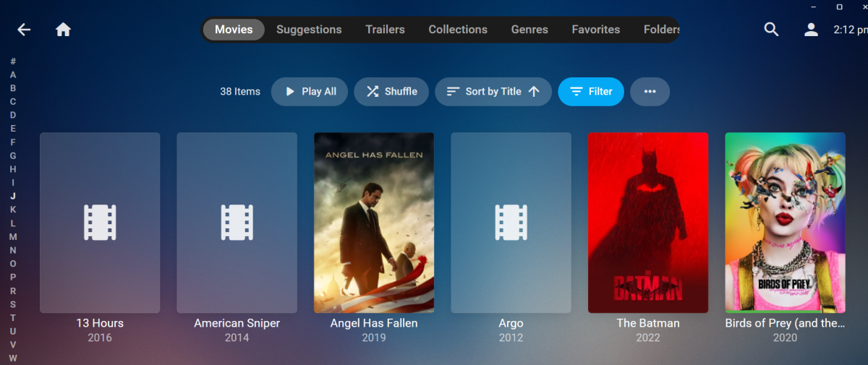Jump to # in alphabet picker
Viewport: 868px width, 365px height.
point(13,61)
